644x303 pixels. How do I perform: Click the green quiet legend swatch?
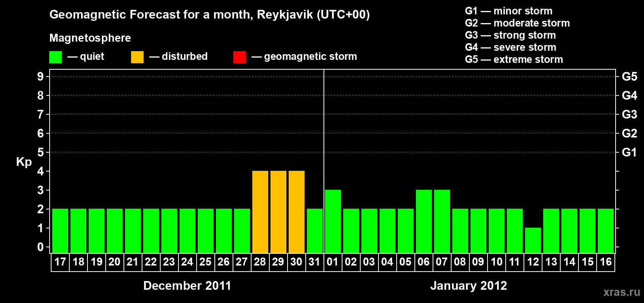point(55,57)
